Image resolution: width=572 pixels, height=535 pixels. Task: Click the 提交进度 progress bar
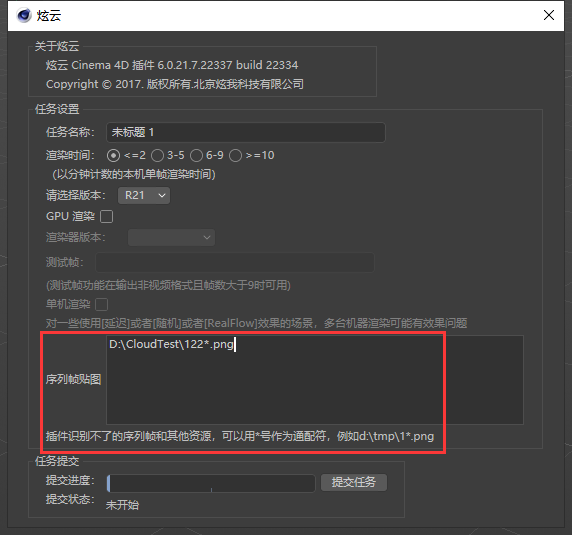coord(211,484)
